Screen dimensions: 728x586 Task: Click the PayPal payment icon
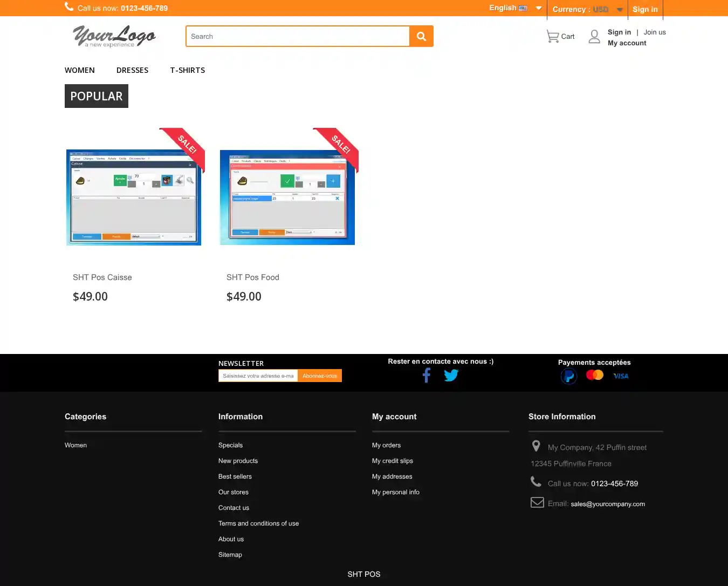568,376
